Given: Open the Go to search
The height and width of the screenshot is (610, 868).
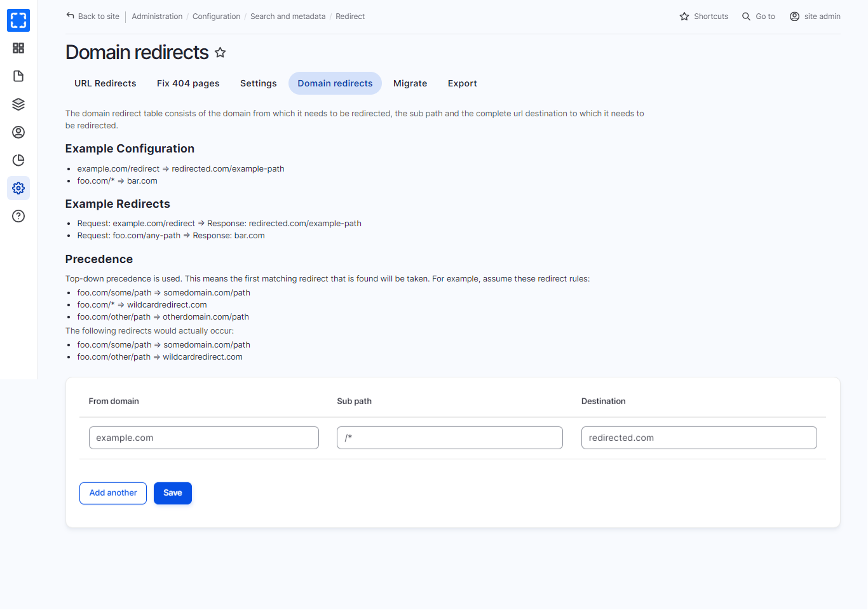Looking at the screenshot, I should 759,17.
